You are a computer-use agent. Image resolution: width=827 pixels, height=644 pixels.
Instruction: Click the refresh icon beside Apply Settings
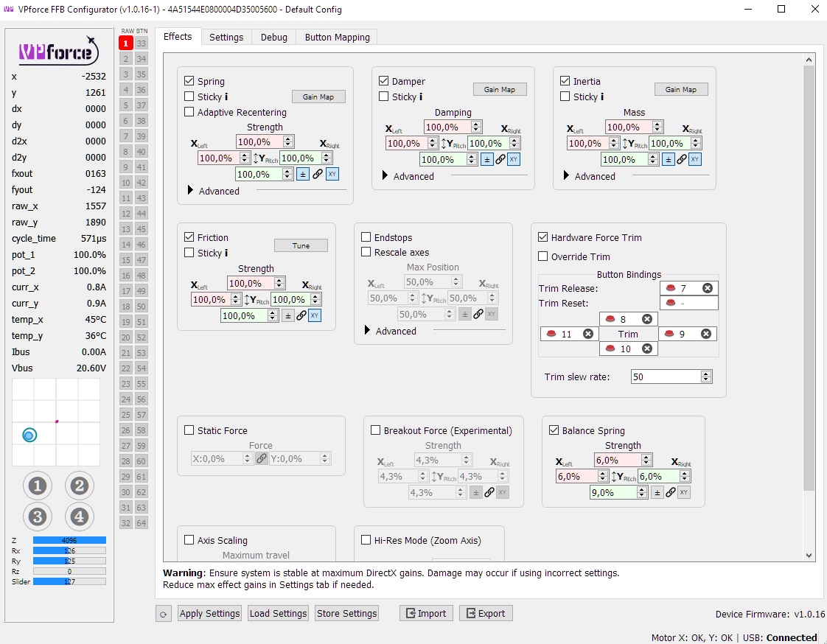click(164, 614)
